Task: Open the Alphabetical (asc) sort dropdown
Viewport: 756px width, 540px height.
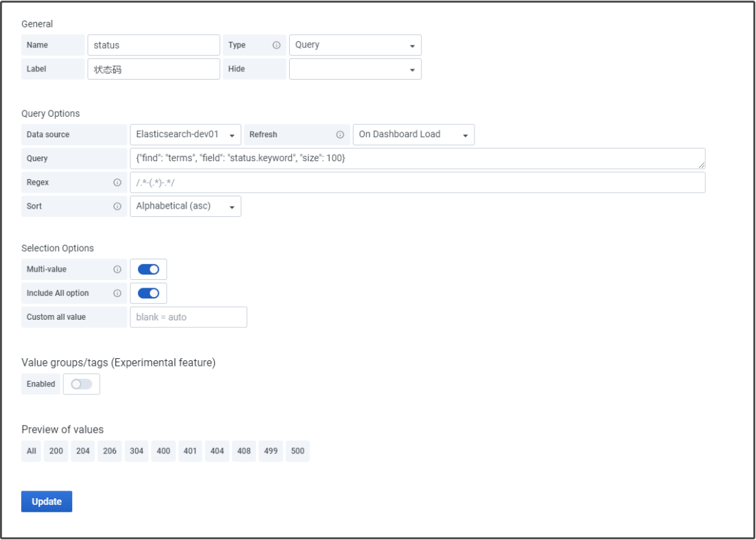Action: click(185, 207)
